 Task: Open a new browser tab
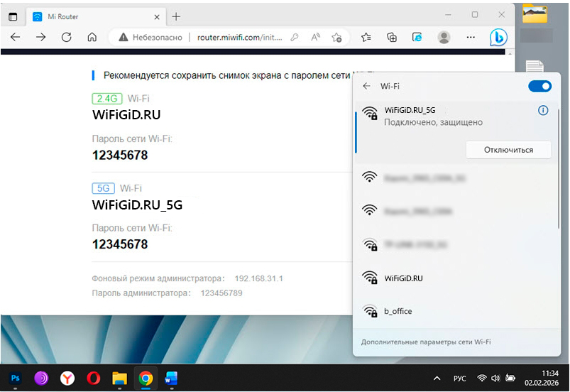pyautogui.click(x=176, y=17)
